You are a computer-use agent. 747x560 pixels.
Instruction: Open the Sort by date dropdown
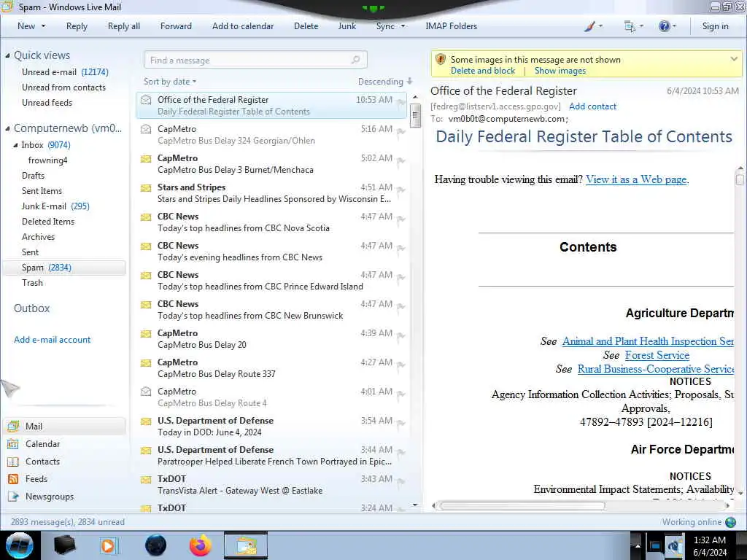170,82
